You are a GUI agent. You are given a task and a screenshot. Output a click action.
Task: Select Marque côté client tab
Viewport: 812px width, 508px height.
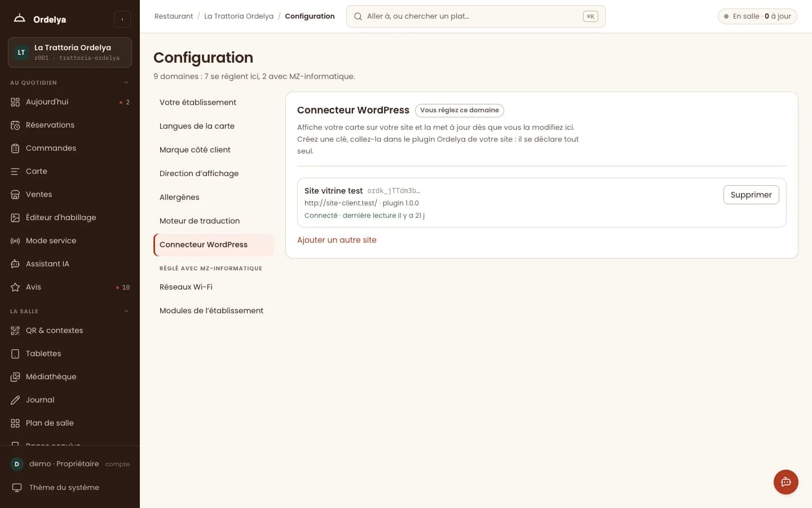213,150
